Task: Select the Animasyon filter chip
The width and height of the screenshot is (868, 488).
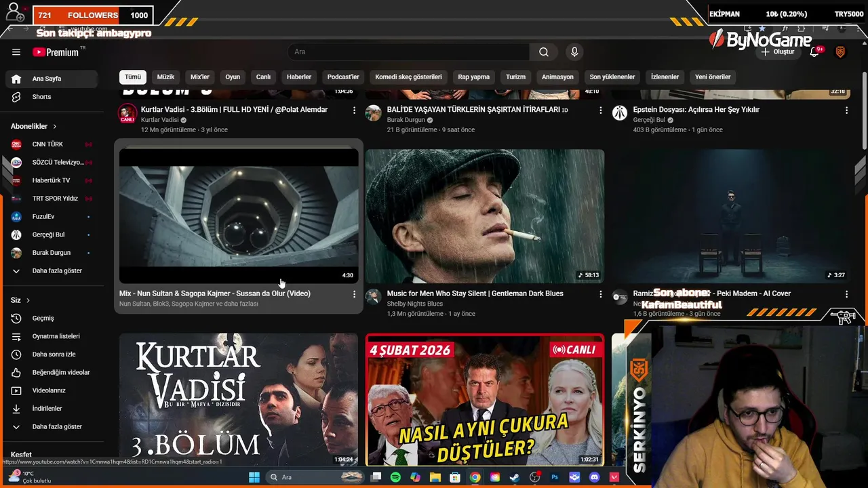Action: [557, 77]
